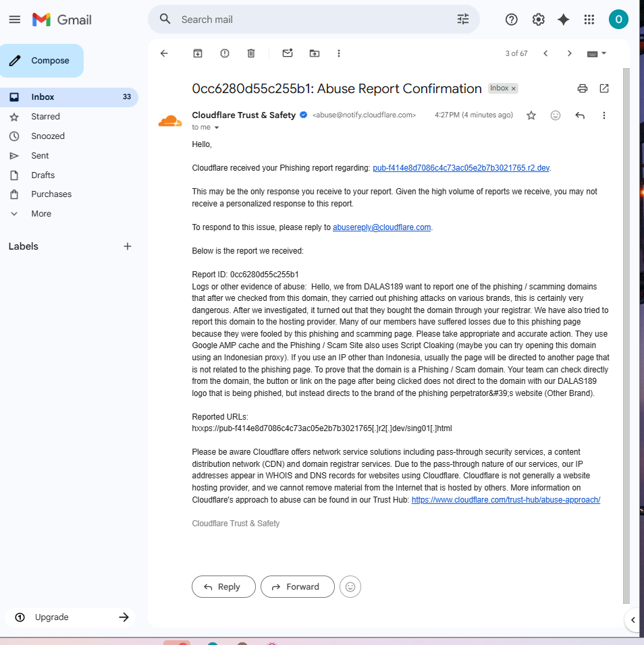Go to newer email chevron
This screenshot has width=644, height=645.
point(545,53)
